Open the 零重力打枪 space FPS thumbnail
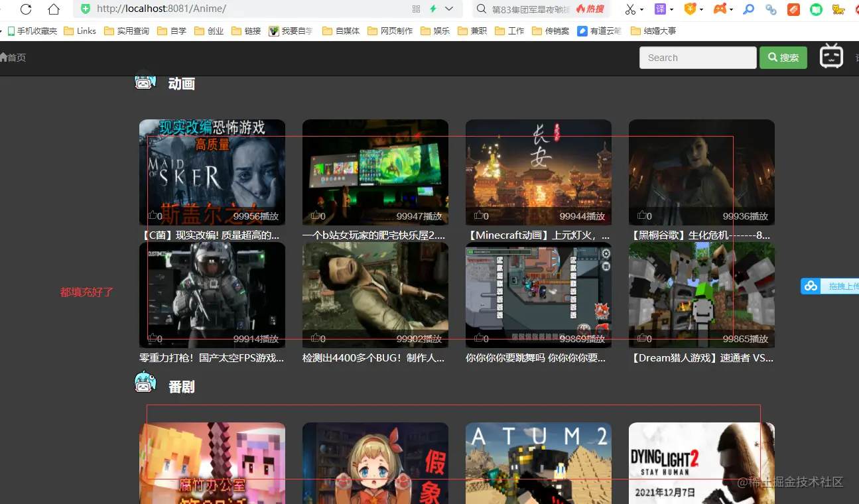This screenshot has width=859, height=504. (212, 295)
